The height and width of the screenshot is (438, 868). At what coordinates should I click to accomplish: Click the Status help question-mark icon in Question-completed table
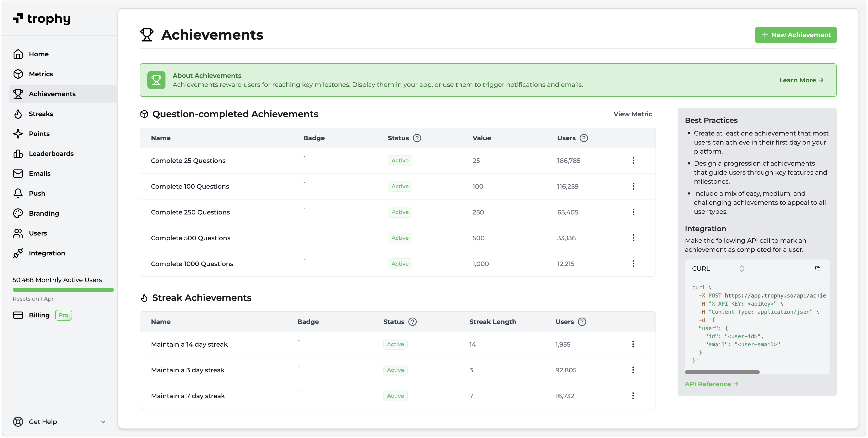[x=417, y=138]
